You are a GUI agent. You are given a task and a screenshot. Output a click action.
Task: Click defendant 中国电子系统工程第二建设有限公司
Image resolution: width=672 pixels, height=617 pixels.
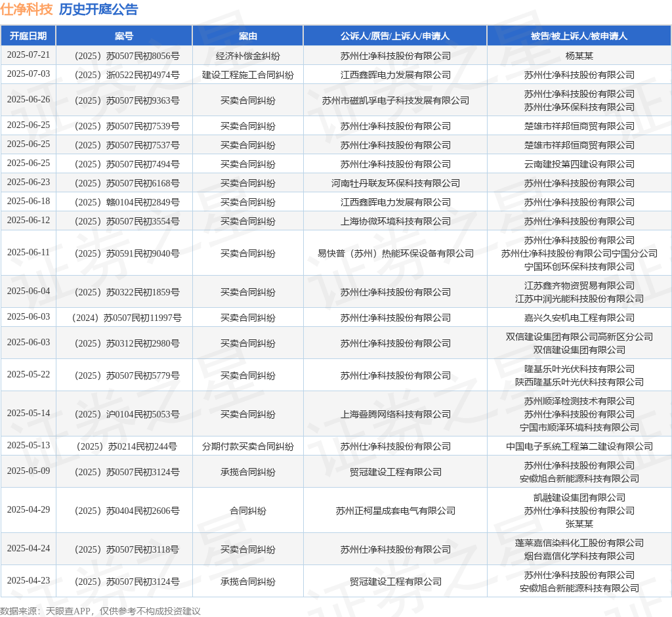(x=579, y=446)
